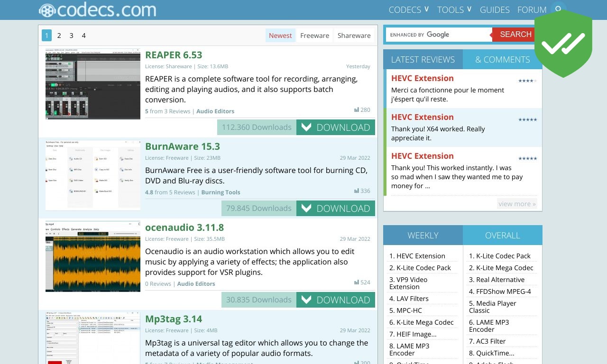
Task: Open the ocenaudio 3.11.8 title link
Action: pos(184,227)
